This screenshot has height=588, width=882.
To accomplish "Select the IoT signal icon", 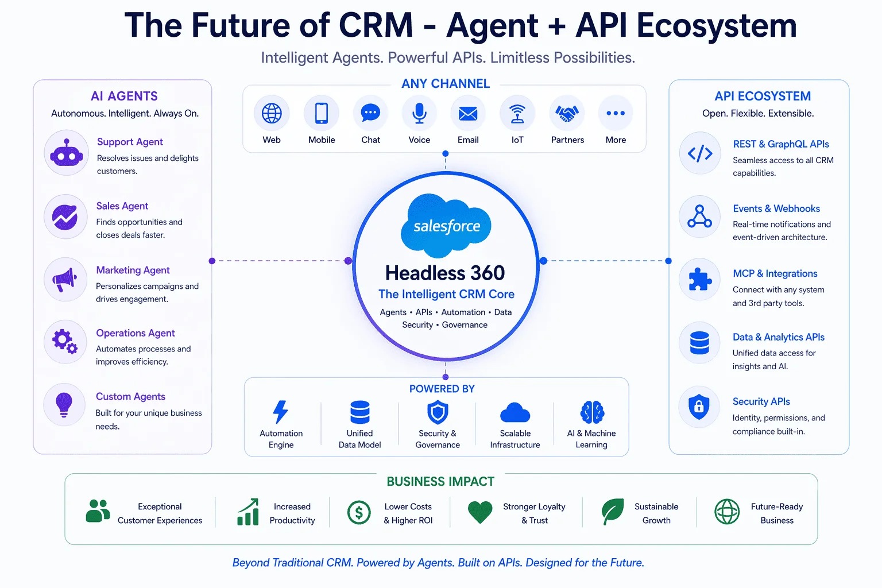I will pos(517,114).
